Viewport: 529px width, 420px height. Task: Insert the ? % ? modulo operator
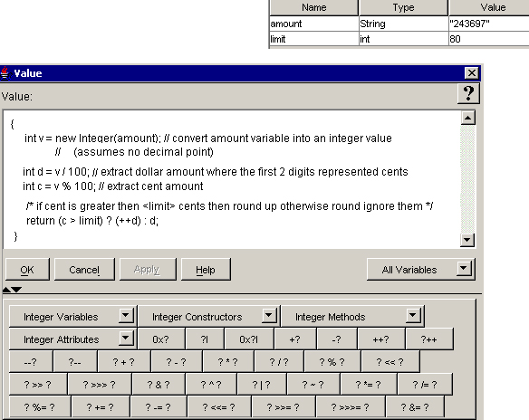click(332, 362)
